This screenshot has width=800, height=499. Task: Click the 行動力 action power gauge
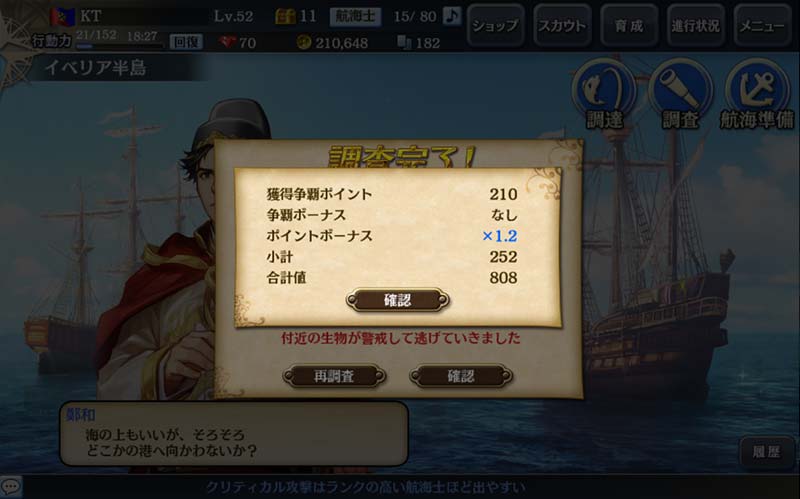pyautogui.click(x=120, y=46)
